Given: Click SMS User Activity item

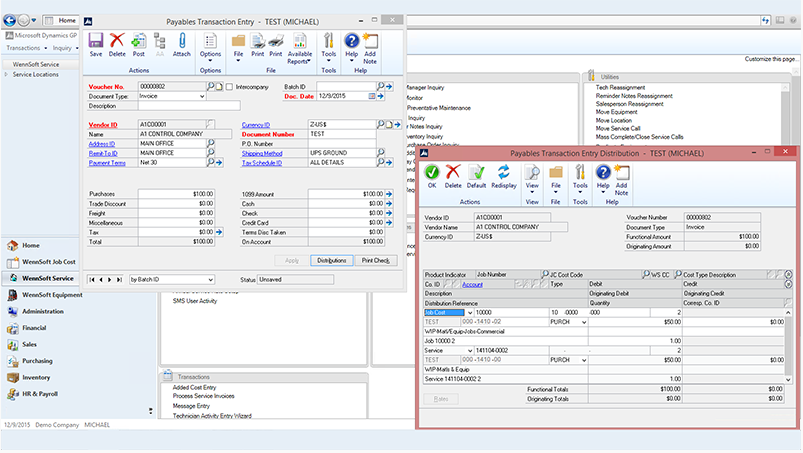Looking at the screenshot, I should 195,301.
